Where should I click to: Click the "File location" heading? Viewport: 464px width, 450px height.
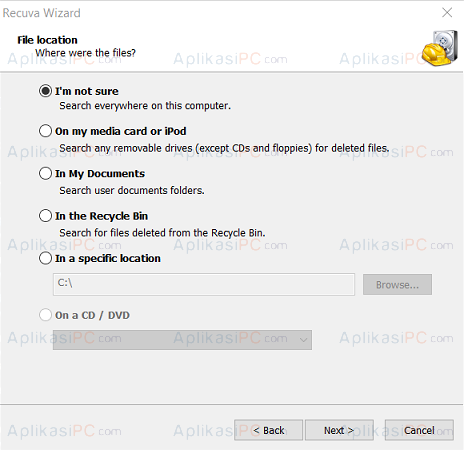[47, 40]
